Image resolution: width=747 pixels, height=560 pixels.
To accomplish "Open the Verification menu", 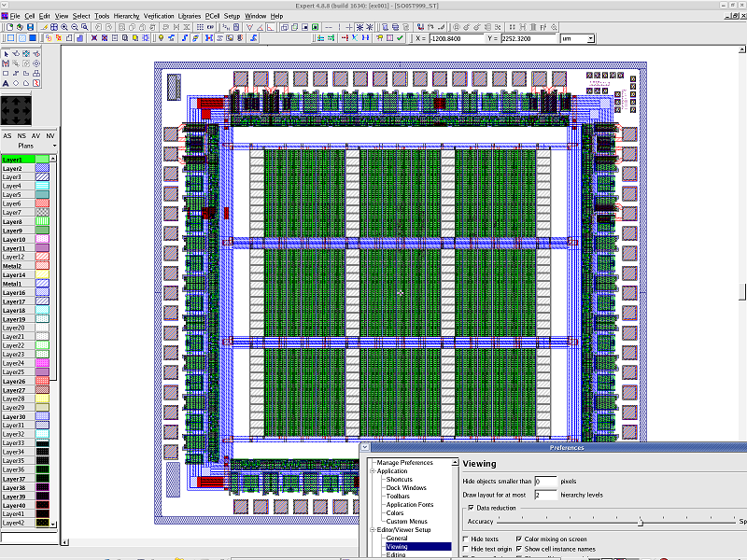I will (x=159, y=16).
